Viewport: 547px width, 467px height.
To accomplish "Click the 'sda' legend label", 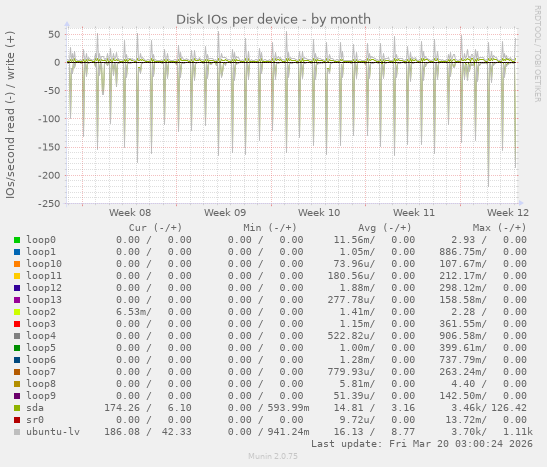I will pos(35,408).
